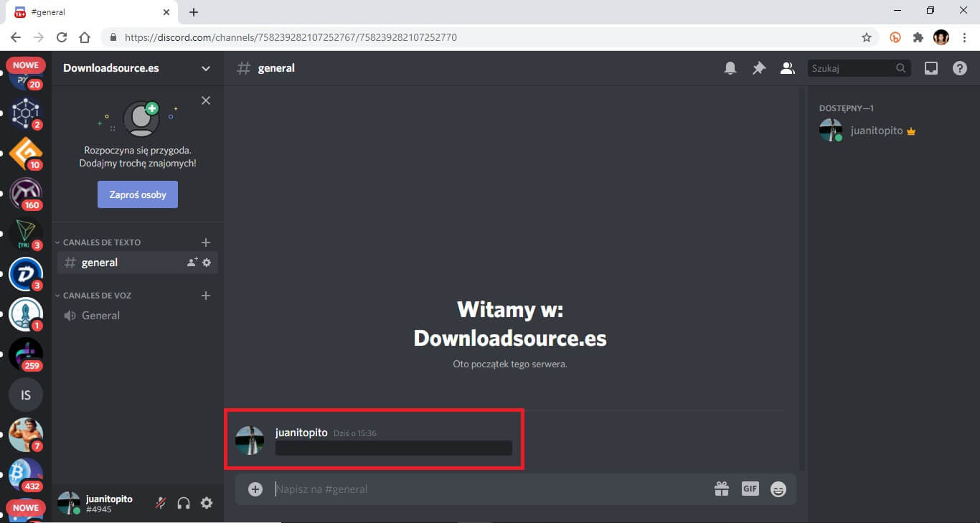Bookmark this page star icon
This screenshot has height=523, width=980.
point(867,37)
